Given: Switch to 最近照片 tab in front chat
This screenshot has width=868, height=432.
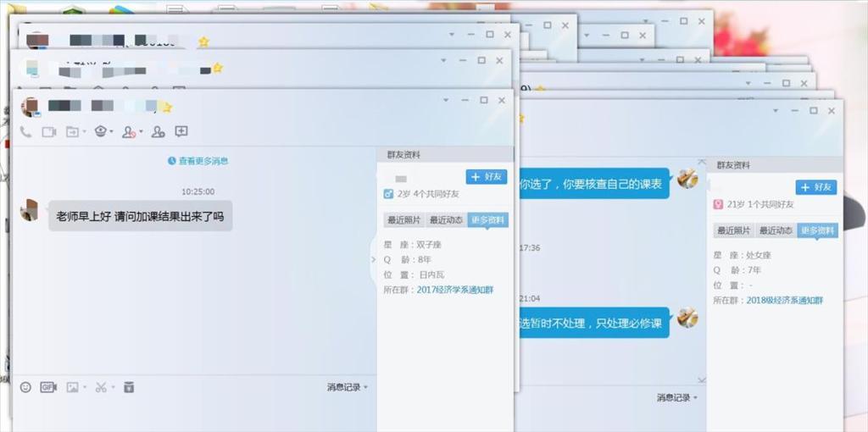Looking at the screenshot, I should (403, 220).
